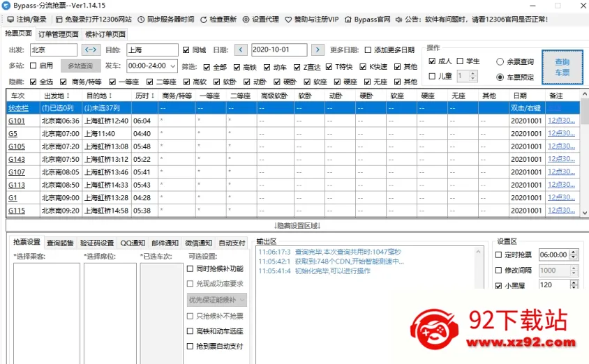Image resolution: width=589 pixels, height=364 pixels.
Task: Sync server time clock icon
Action: coord(141,20)
